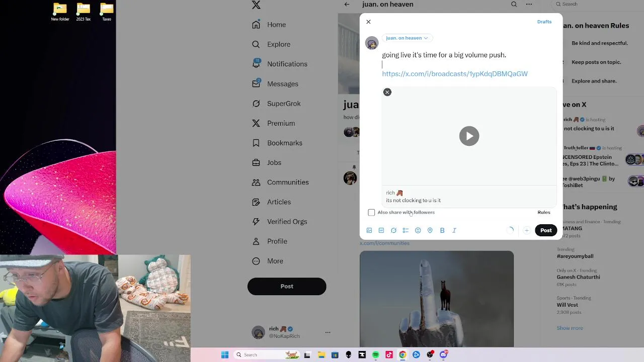Open Bookmarks in the sidebar
644x362 pixels.
pos(278,143)
